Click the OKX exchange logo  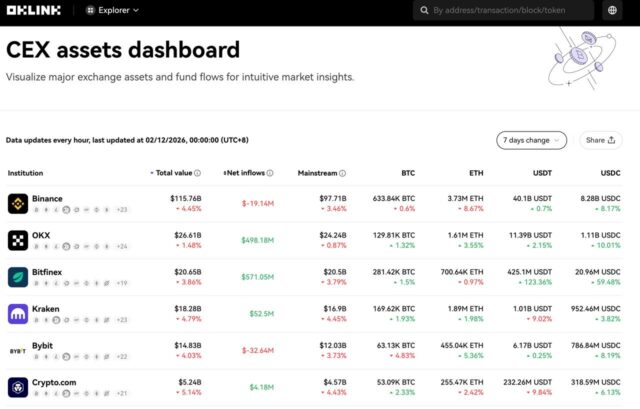(x=18, y=240)
